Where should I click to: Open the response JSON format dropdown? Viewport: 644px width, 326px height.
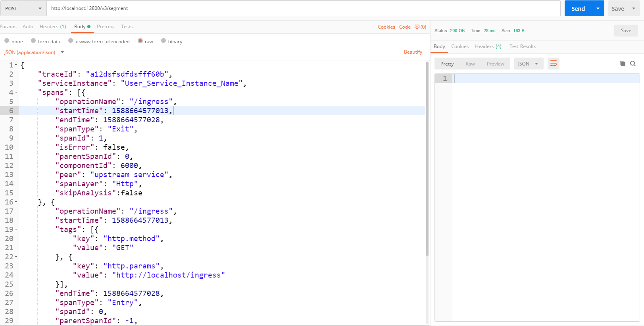pyautogui.click(x=529, y=64)
